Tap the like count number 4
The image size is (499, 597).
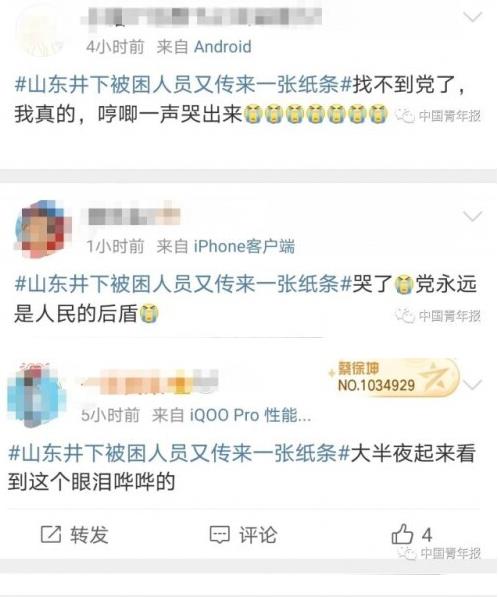click(x=427, y=535)
